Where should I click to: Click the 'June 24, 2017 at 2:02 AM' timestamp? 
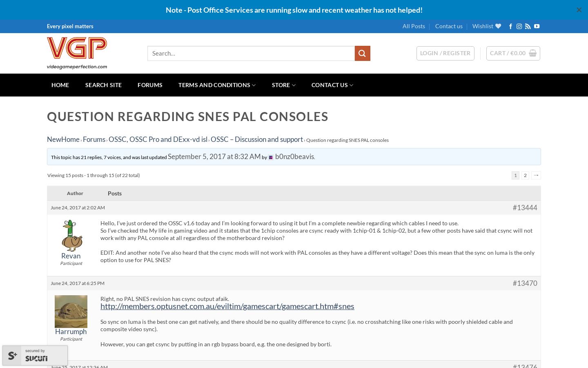pos(78,208)
